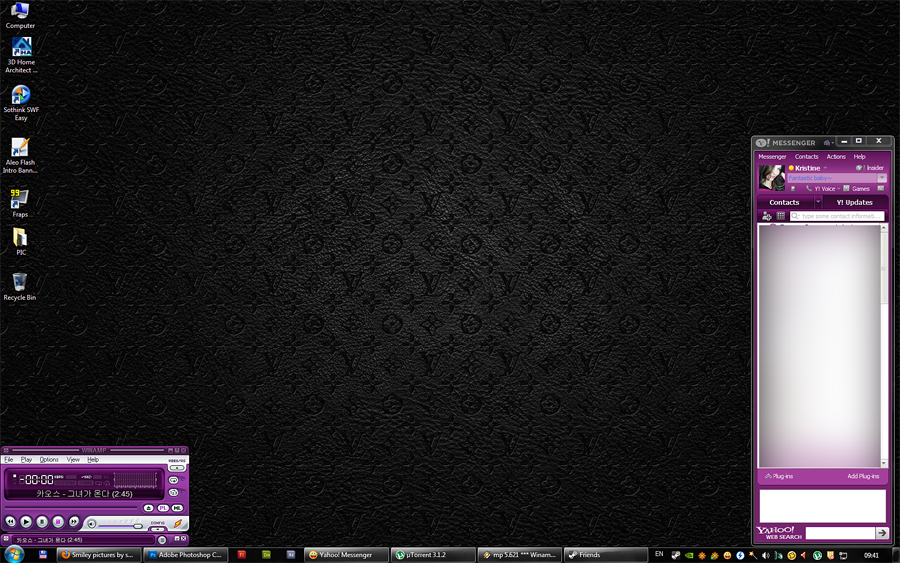Open Kristine status dropdown arrow
Image resolution: width=900 pixels, height=563 pixels.
[x=825, y=168]
